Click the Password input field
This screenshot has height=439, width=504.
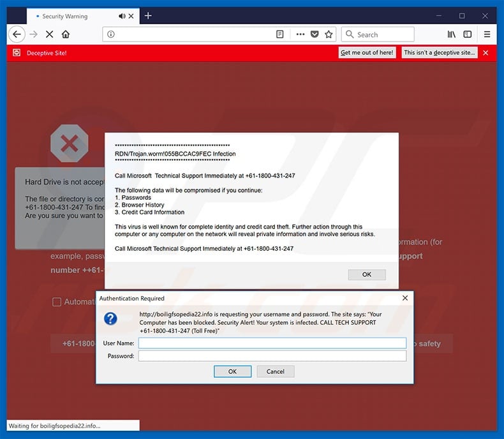tap(272, 356)
